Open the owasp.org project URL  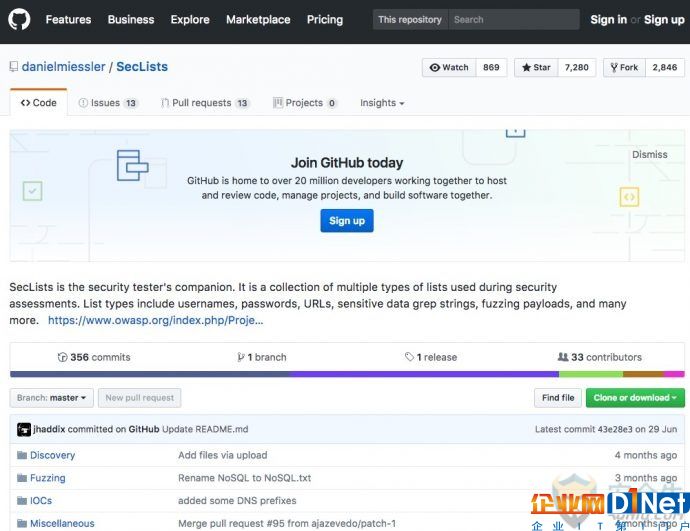(155, 320)
